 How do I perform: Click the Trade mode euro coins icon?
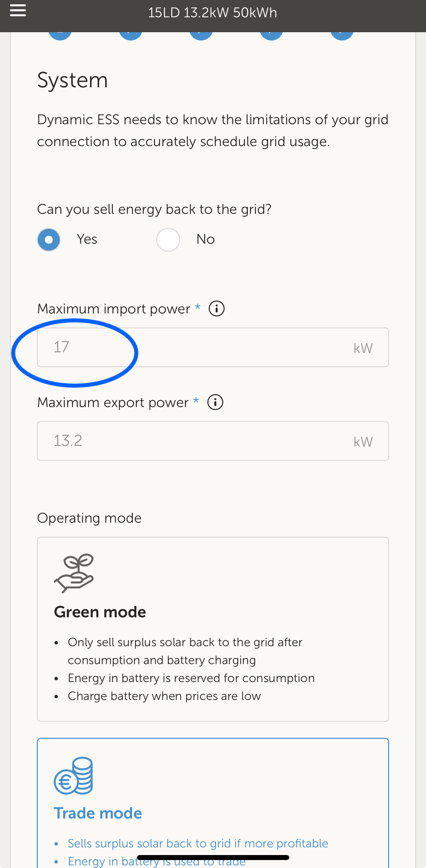coord(73,776)
